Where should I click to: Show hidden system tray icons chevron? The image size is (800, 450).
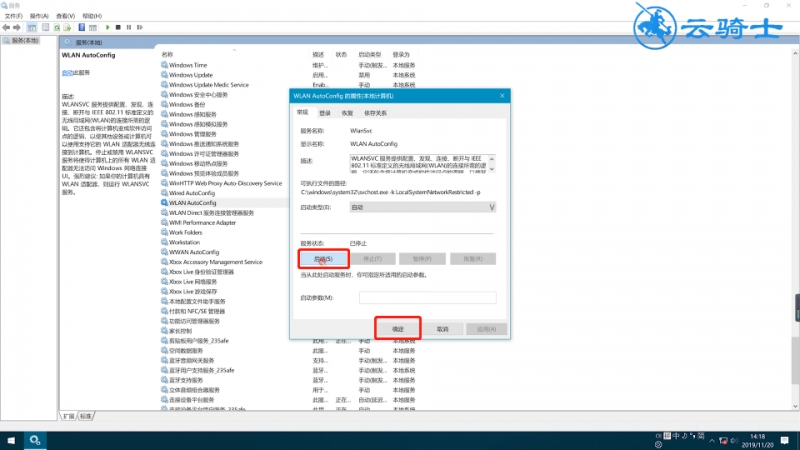click(x=712, y=441)
